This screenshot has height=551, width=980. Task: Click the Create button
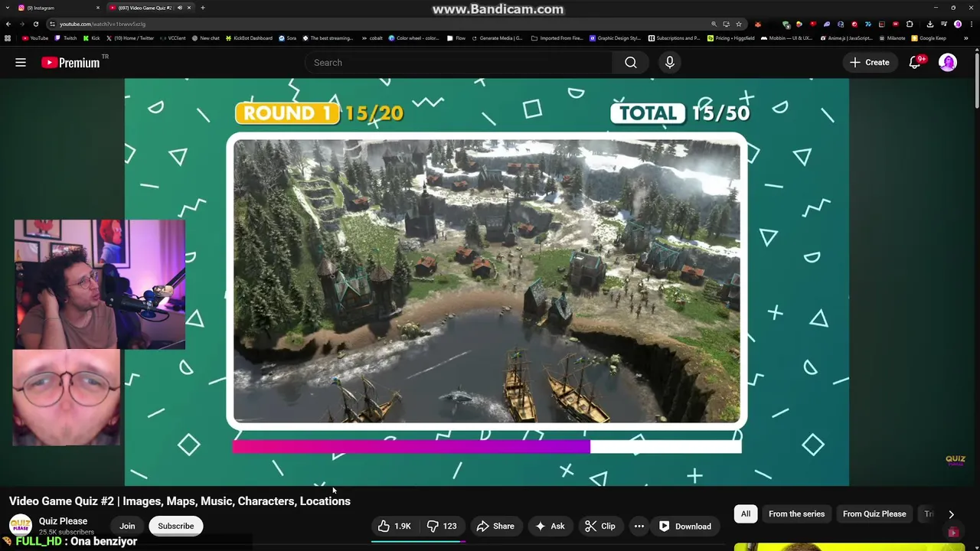point(870,63)
